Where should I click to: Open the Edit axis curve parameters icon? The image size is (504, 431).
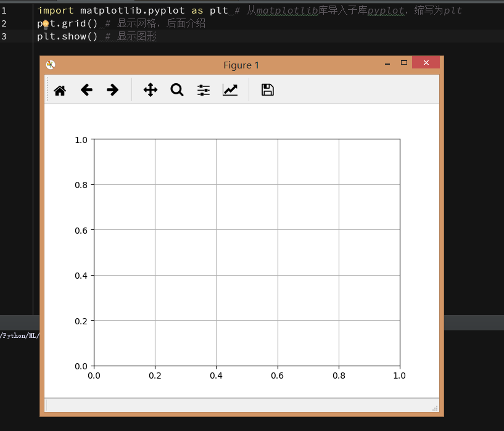(230, 90)
